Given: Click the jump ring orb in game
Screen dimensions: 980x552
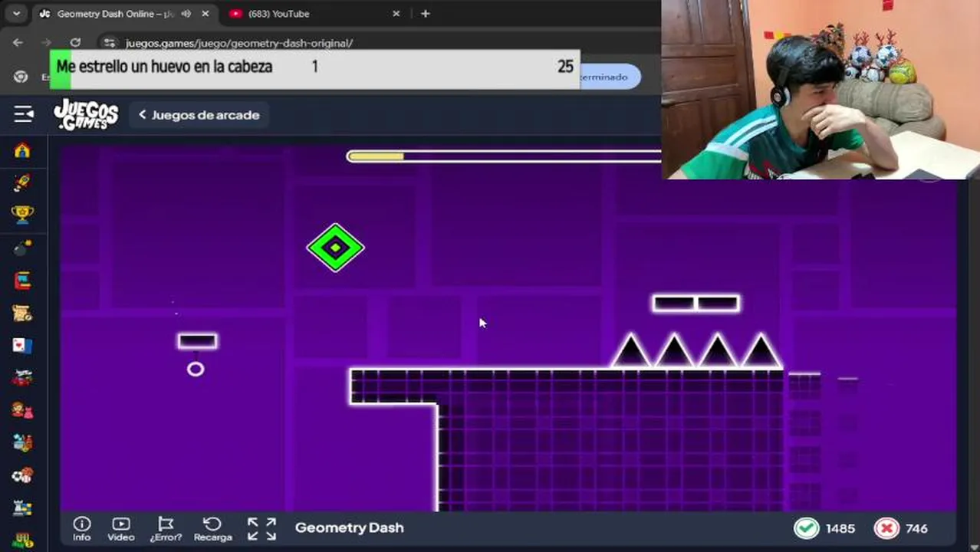Looking at the screenshot, I should pos(196,370).
